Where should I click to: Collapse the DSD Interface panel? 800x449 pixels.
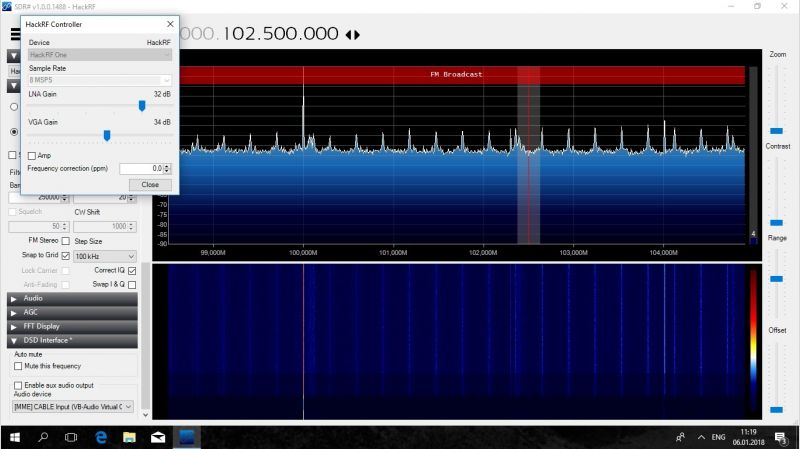point(72,340)
